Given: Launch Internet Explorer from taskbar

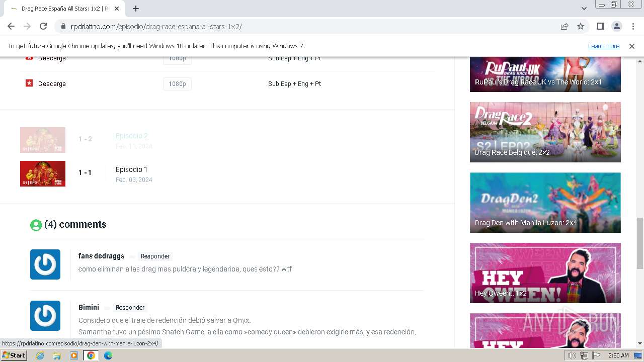Looking at the screenshot, I should [40, 355].
